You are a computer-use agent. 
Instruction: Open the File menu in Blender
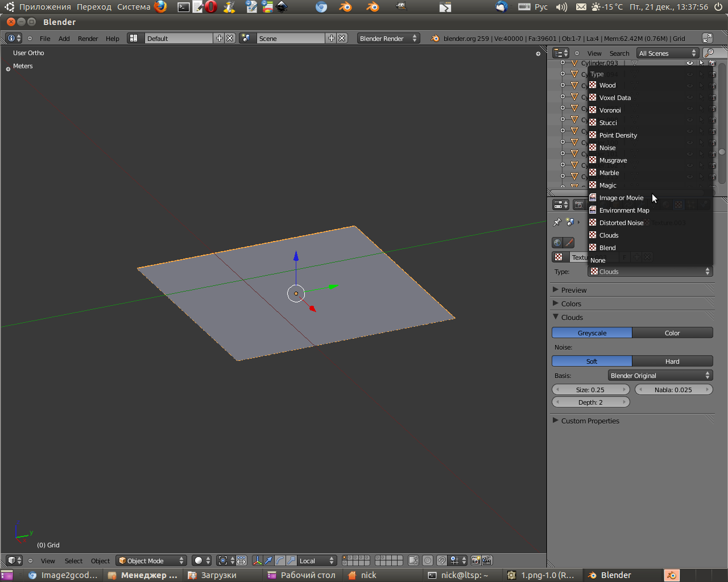45,39
